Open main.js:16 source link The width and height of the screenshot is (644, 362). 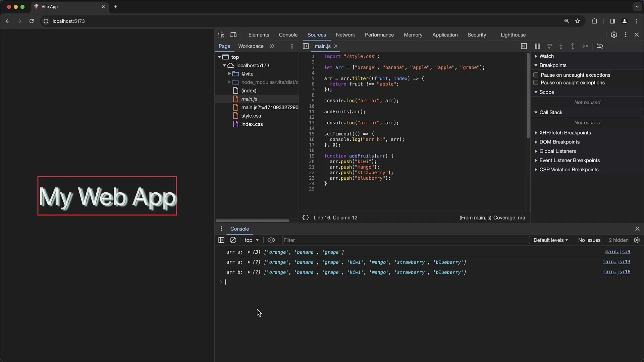[616, 272]
